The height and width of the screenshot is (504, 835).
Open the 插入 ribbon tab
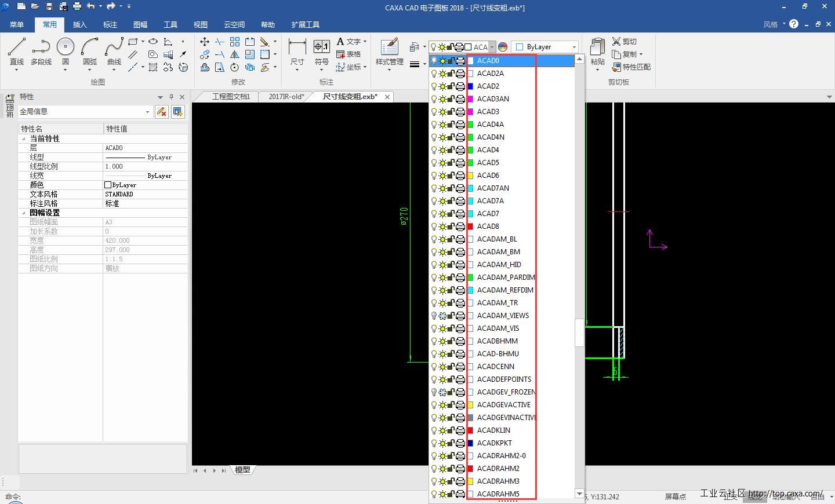click(79, 24)
